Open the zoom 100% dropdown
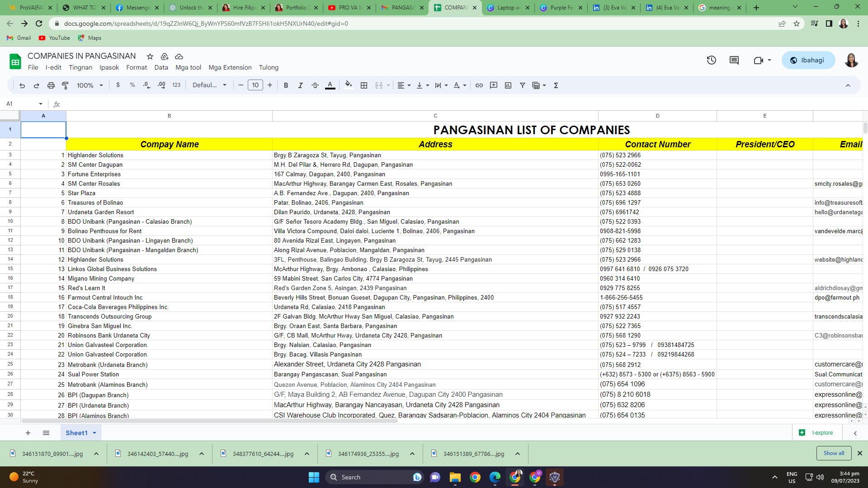Viewport: 868px width, 488px height. pyautogui.click(x=90, y=85)
